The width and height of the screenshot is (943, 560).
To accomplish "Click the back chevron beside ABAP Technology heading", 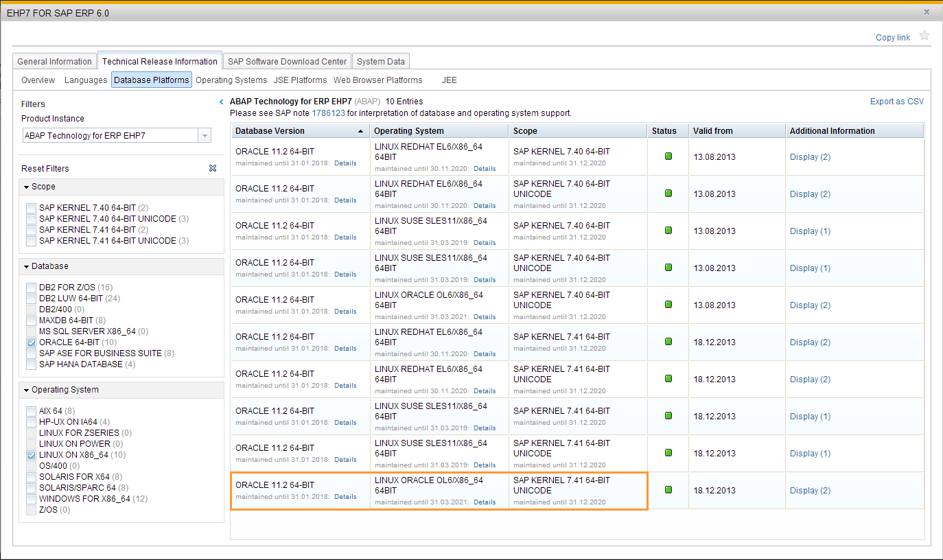I will (221, 102).
